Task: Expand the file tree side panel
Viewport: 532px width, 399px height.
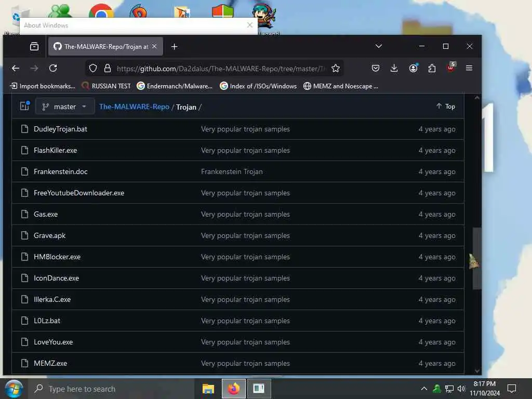Action: click(25, 106)
